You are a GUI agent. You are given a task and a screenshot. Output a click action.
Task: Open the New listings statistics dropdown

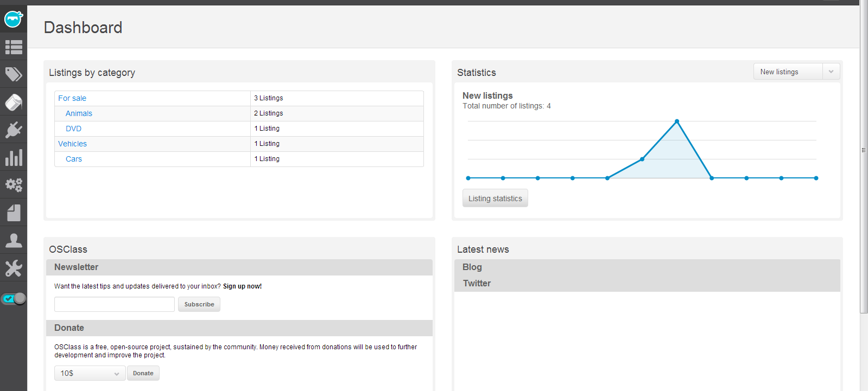point(796,72)
